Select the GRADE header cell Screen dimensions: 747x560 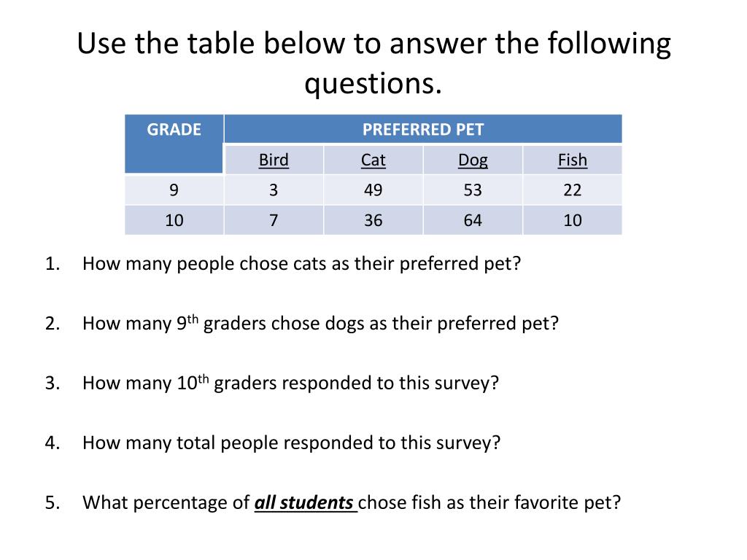174,130
